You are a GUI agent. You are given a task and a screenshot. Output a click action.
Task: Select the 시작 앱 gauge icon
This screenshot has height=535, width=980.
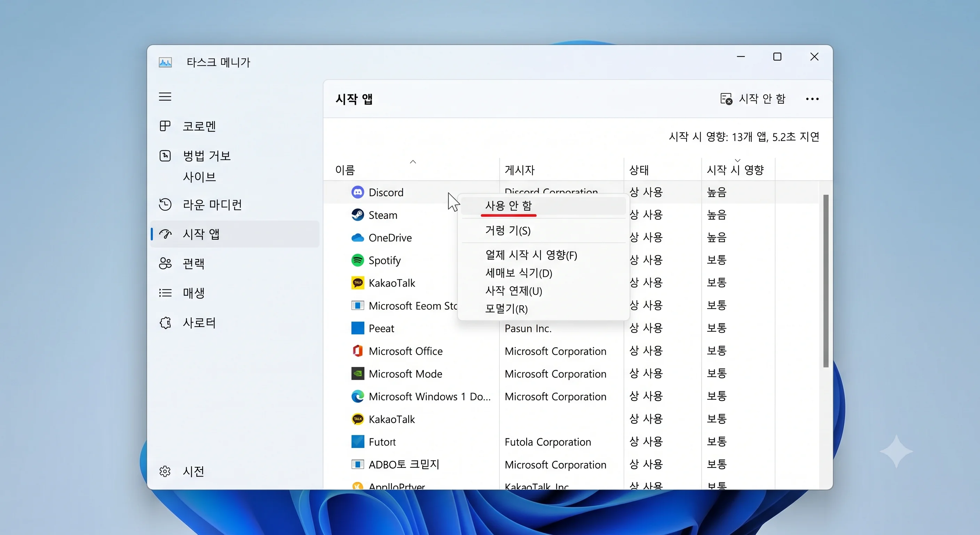coord(165,234)
